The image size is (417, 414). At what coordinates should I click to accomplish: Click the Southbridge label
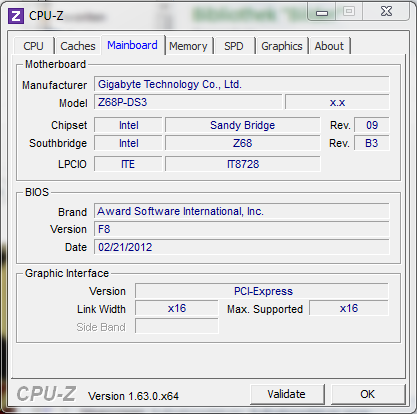click(x=58, y=143)
